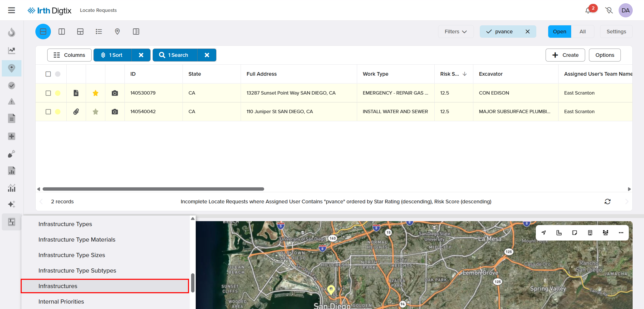Screen dimensions: 644x309
Task: Open the Options dropdown button
Action: coord(604,55)
